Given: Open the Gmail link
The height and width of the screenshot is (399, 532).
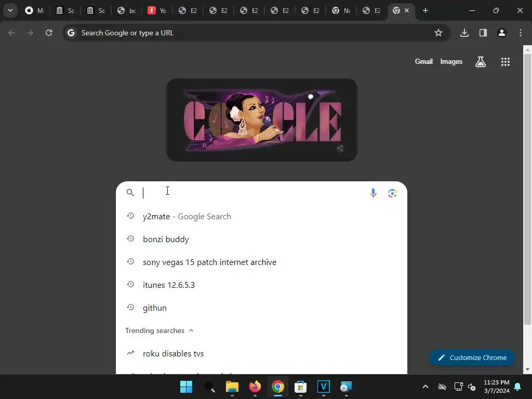Looking at the screenshot, I should 424,62.
